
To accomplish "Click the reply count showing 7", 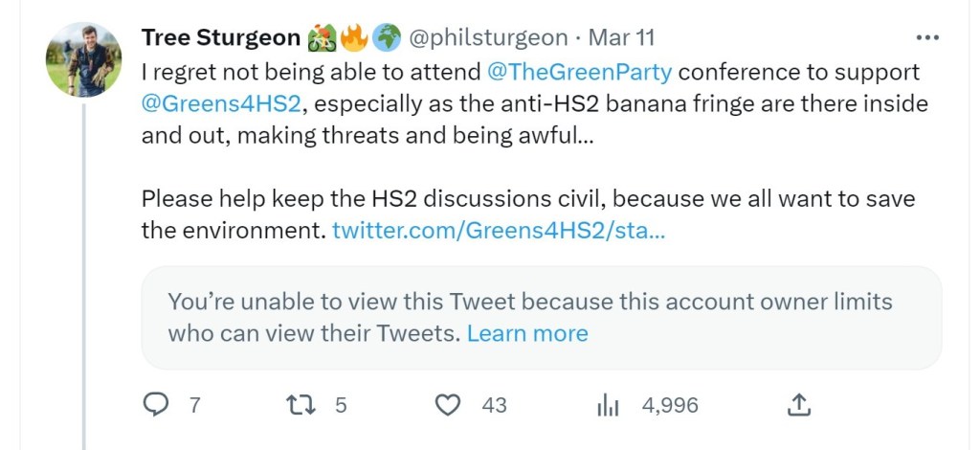I will click(195, 406).
